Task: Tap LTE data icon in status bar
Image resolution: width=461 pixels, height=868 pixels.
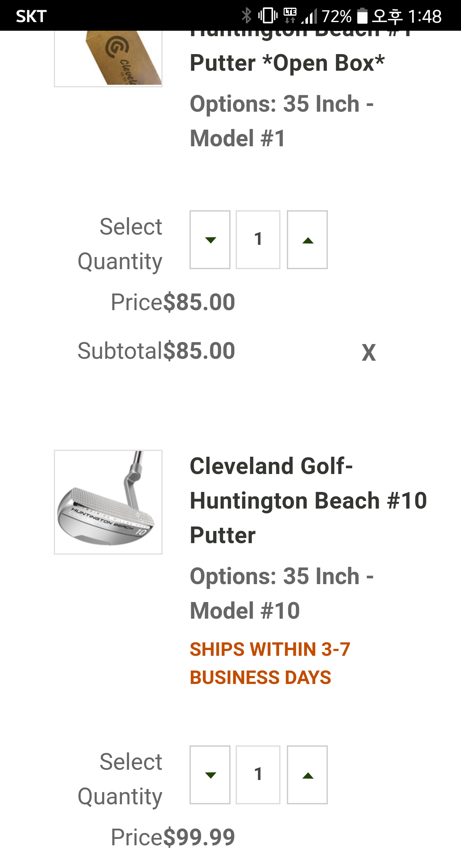Action: click(x=290, y=15)
